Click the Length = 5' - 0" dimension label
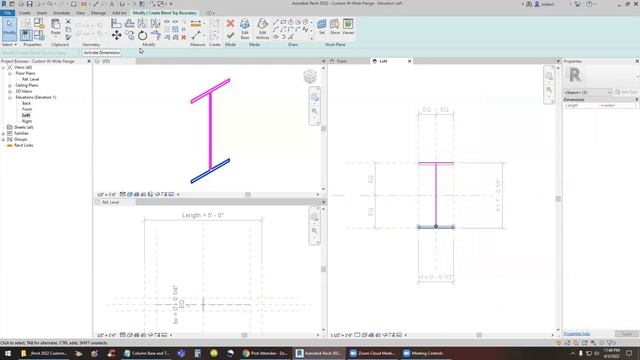This screenshot has height=360, width=640. 202,215
